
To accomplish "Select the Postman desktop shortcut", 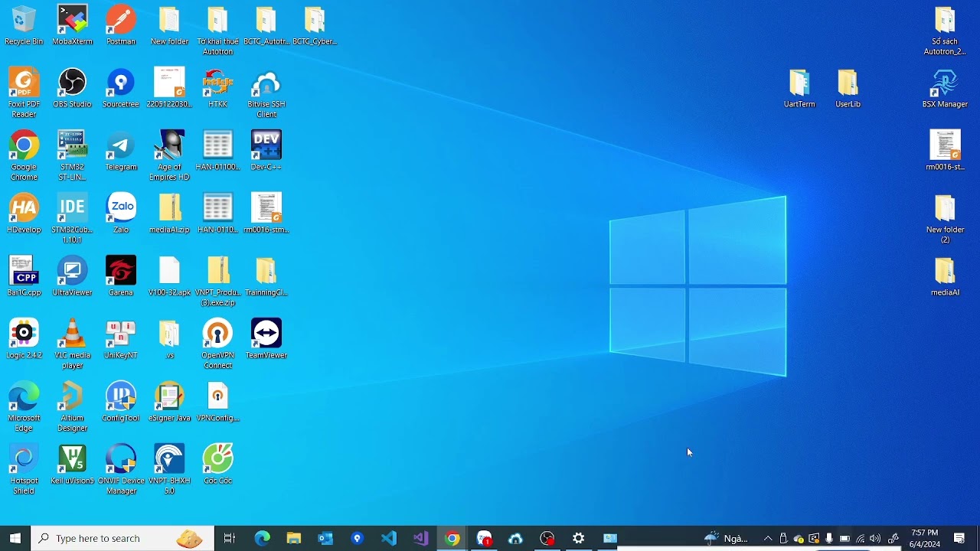I will (121, 27).
